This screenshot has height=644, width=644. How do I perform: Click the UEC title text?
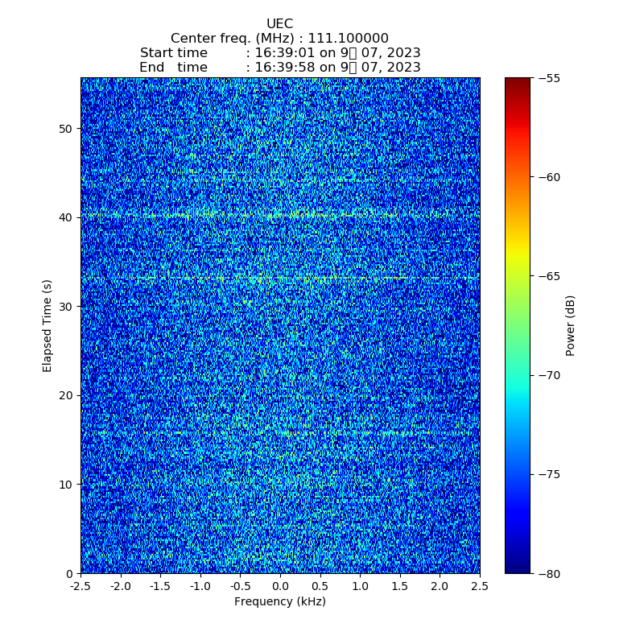click(x=279, y=24)
